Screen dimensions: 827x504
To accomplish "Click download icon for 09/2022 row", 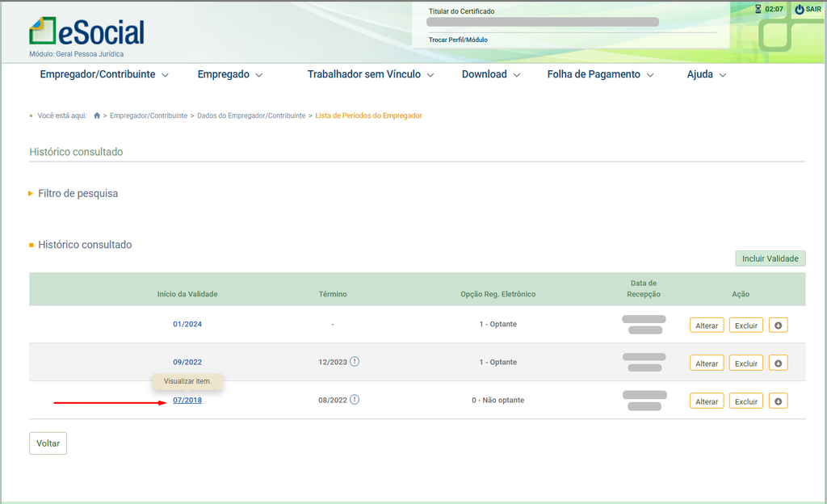I will point(778,363).
